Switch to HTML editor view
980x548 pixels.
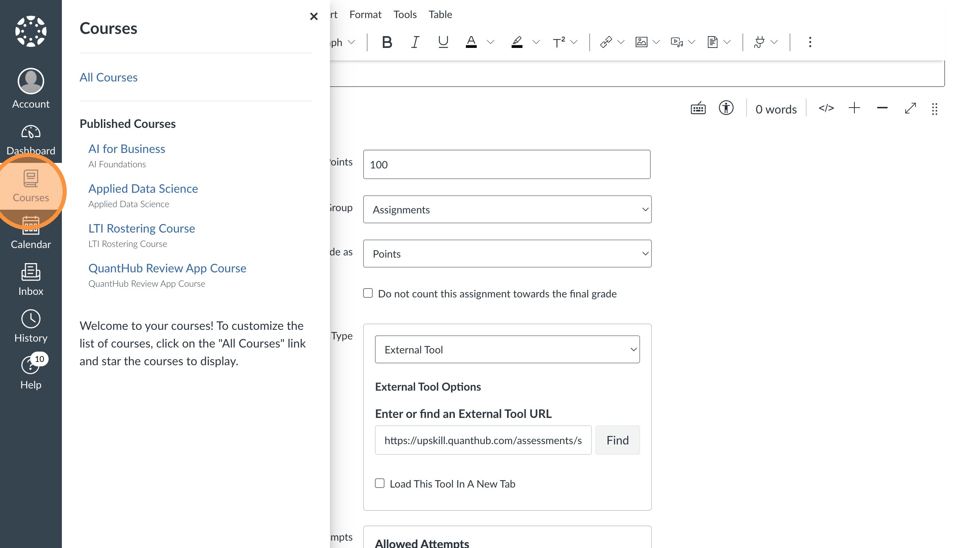pyautogui.click(x=826, y=108)
